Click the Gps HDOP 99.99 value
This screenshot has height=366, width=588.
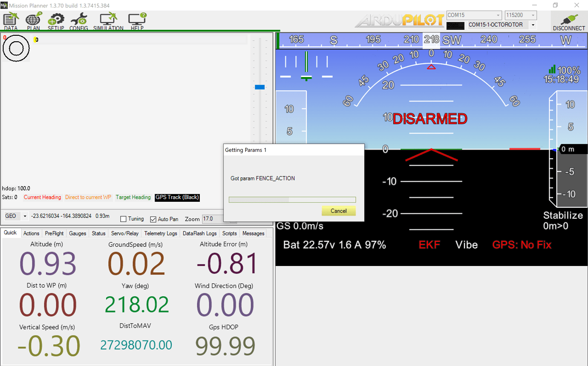(x=225, y=346)
